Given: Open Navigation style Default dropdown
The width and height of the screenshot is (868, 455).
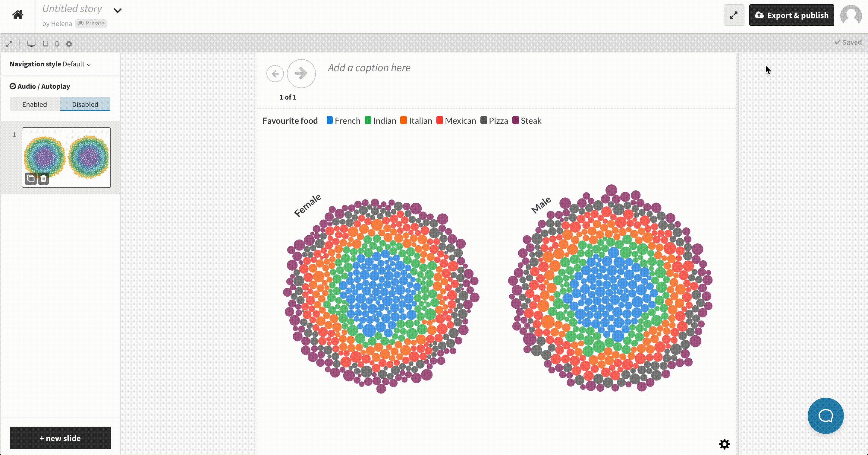Looking at the screenshot, I should pyautogui.click(x=77, y=64).
